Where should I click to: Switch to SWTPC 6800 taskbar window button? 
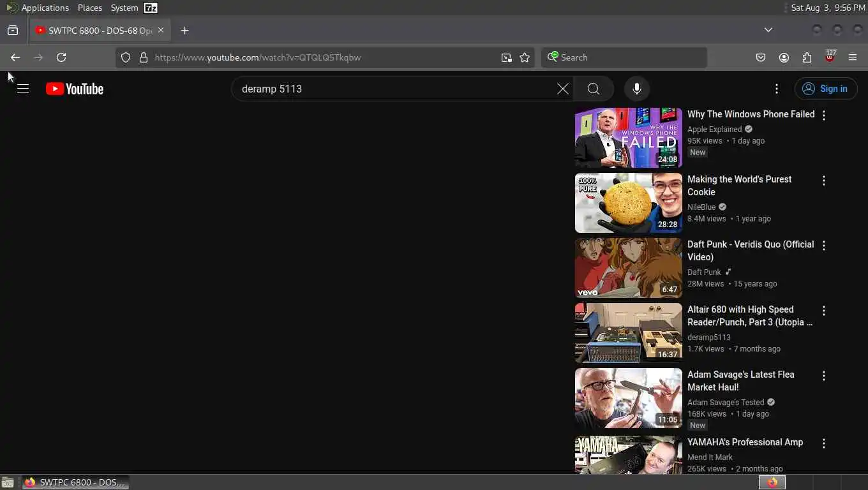(75, 482)
